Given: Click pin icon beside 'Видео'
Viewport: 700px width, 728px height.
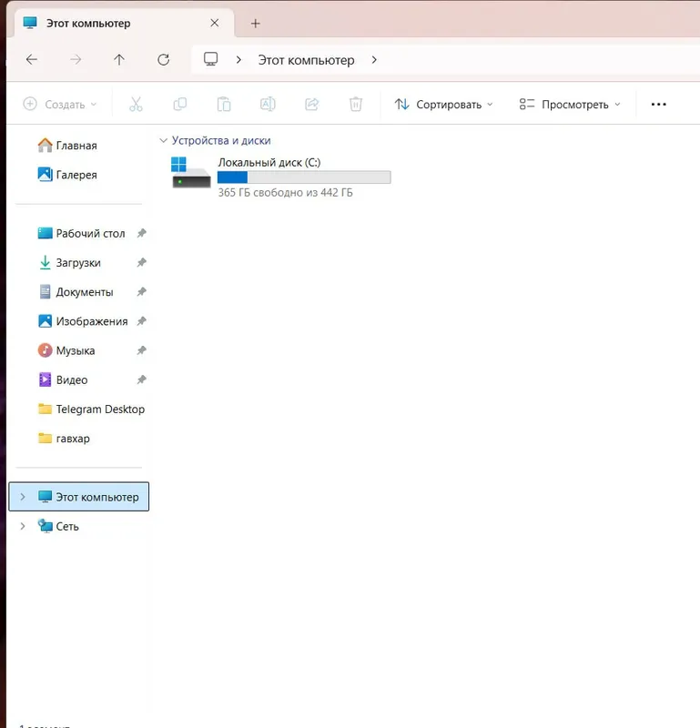Looking at the screenshot, I should (142, 379).
